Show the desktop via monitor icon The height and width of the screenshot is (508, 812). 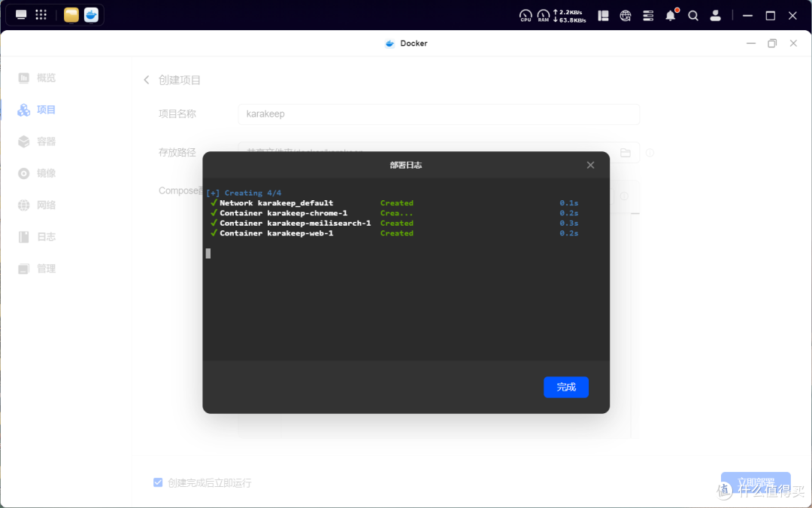pos(21,15)
